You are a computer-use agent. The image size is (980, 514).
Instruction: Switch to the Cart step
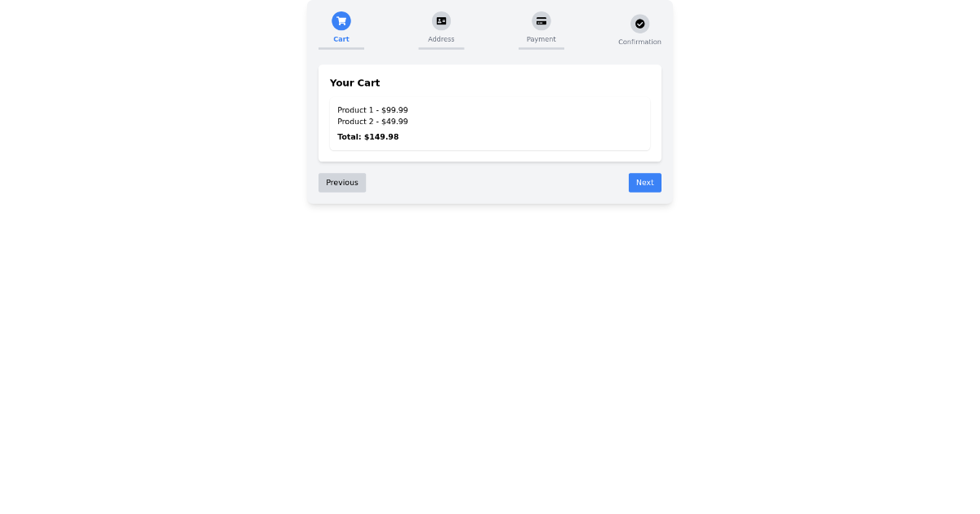(x=341, y=38)
